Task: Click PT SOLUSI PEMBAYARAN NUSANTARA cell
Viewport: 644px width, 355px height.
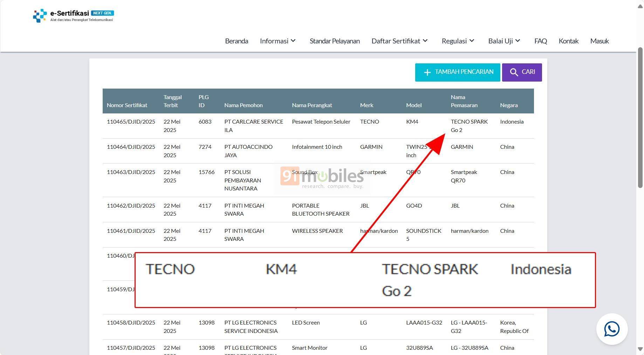Action: 243,180
